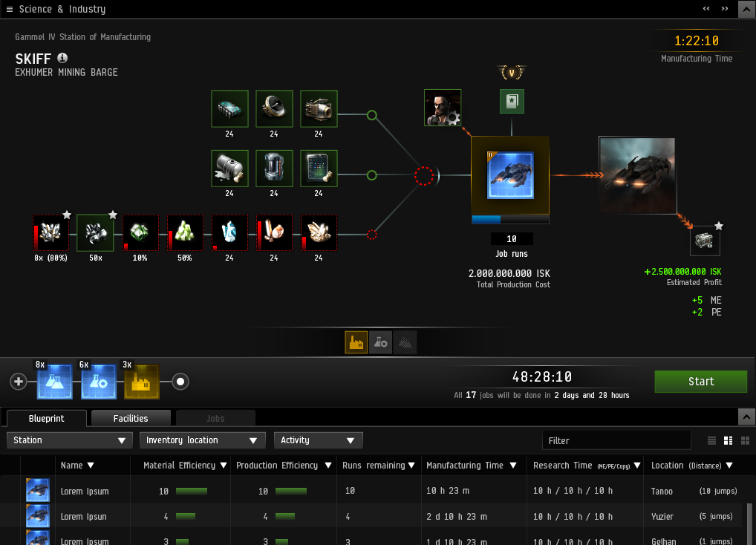Open the Activity dropdown
This screenshot has height=545, width=756.
coord(318,440)
